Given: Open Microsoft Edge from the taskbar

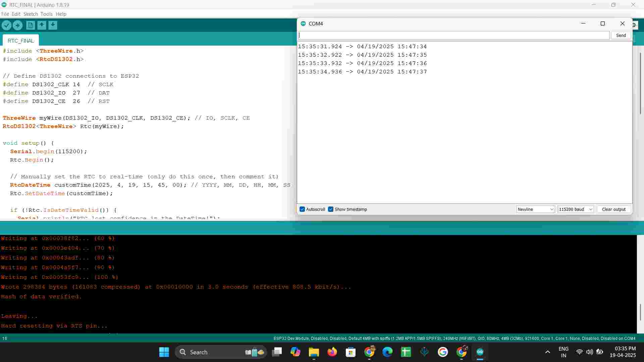Looking at the screenshot, I should (387, 352).
